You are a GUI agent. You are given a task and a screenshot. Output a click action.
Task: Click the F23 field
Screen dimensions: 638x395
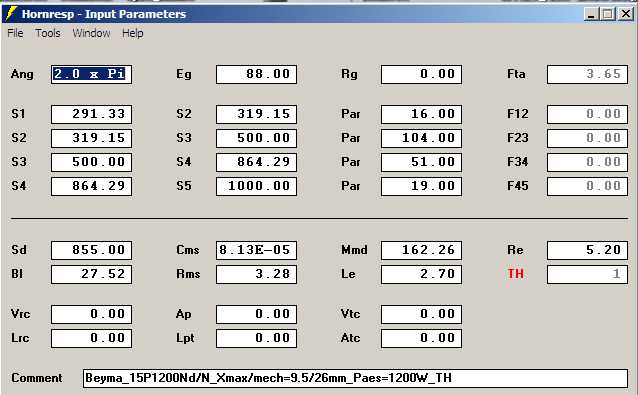[587, 138]
